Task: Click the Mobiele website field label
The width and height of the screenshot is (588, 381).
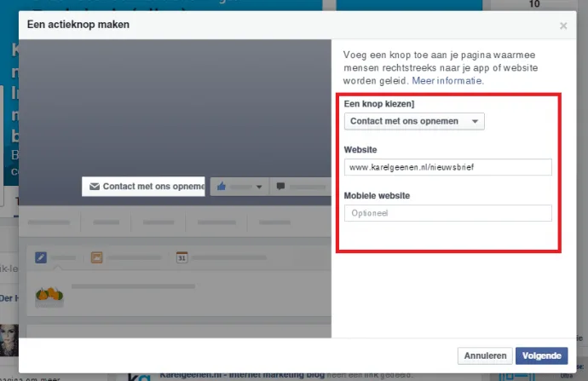Action: [377, 195]
